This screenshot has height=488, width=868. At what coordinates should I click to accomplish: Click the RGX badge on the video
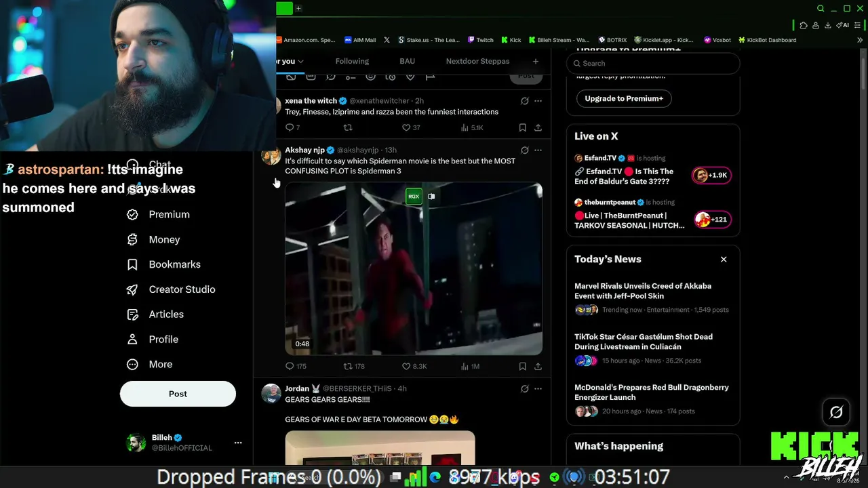[x=414, y=197]
